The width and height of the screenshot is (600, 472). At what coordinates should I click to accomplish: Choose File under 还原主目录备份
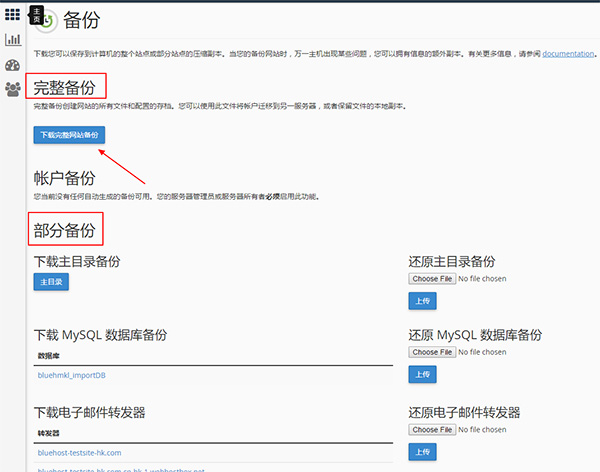pyautogui.click(x=432, y=279)
